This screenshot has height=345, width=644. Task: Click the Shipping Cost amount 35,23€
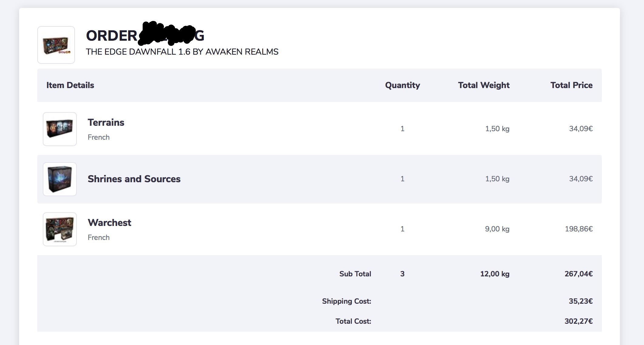click(x=581, y=301)
